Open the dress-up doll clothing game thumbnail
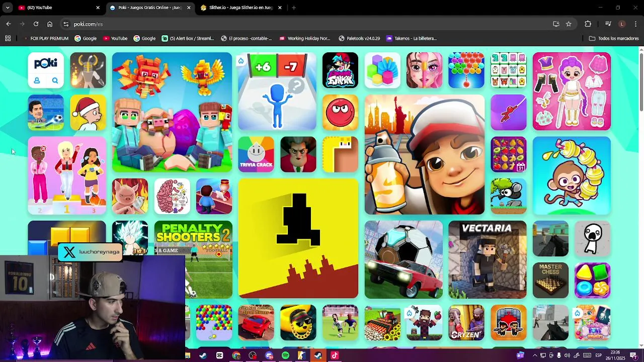The width and height of the screenshot is (644, 362). click(x=572, y=91)
